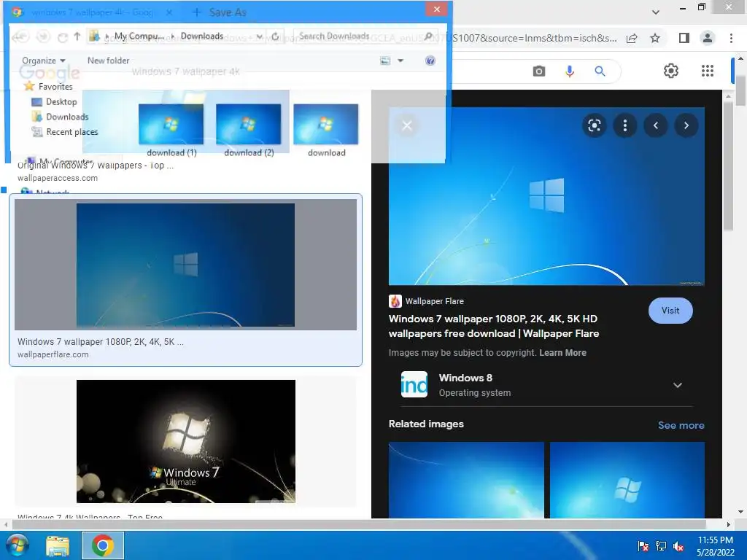Open the second related image with Windows logo
The image size is (747, 560).
click(627, 480)
